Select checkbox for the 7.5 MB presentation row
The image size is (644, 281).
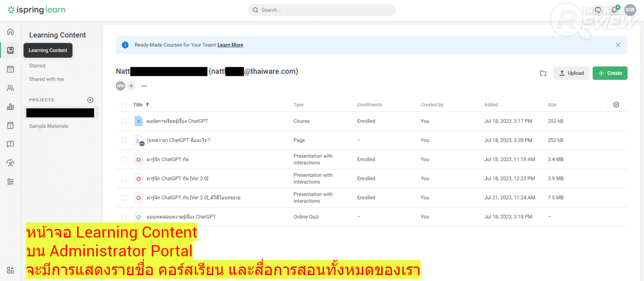click(x=124, y=198)
